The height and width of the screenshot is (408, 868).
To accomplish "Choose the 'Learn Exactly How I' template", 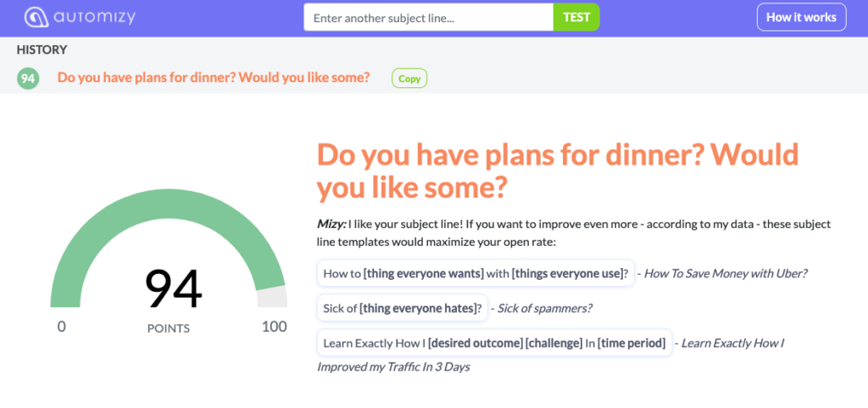I will click(494, 344).
